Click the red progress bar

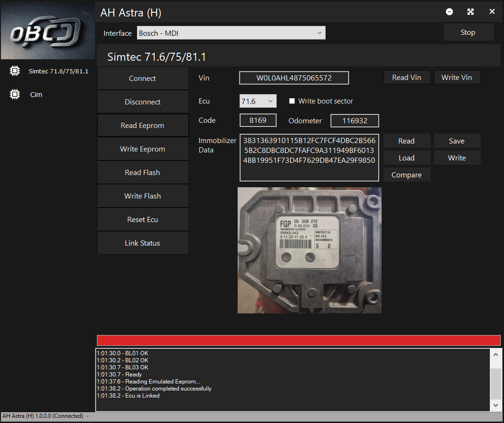(x=298, y=341)
